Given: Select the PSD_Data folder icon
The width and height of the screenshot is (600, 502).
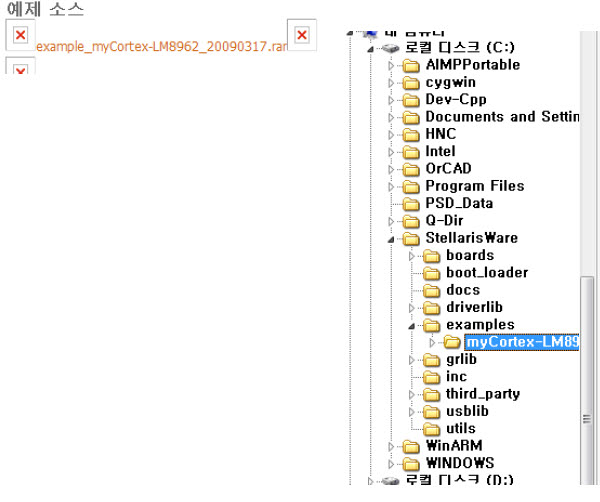Looking at the screenshot, I should (x=411, y=204).
